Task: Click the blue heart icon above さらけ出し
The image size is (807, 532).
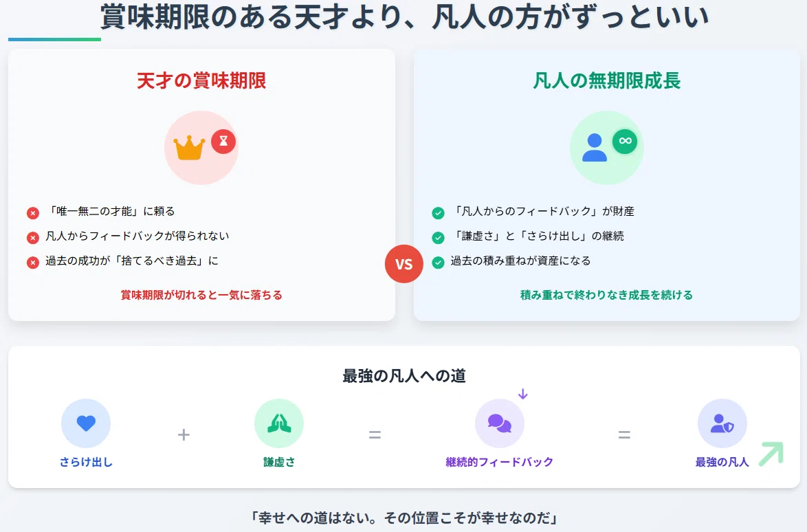Action: (x=86, y=423)
